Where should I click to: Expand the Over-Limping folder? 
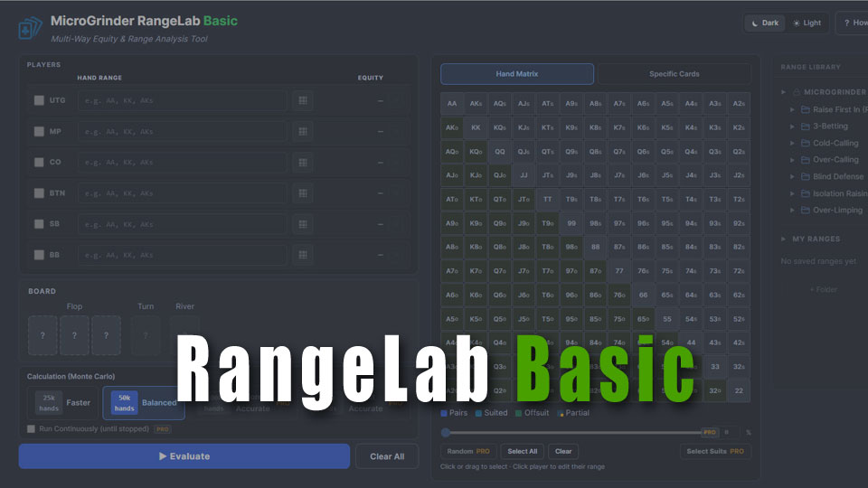point(792,211)
